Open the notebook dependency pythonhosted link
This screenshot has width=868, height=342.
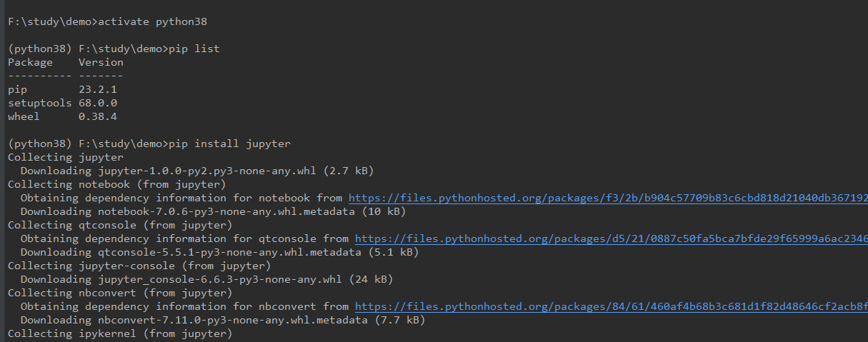click(607, 198)
